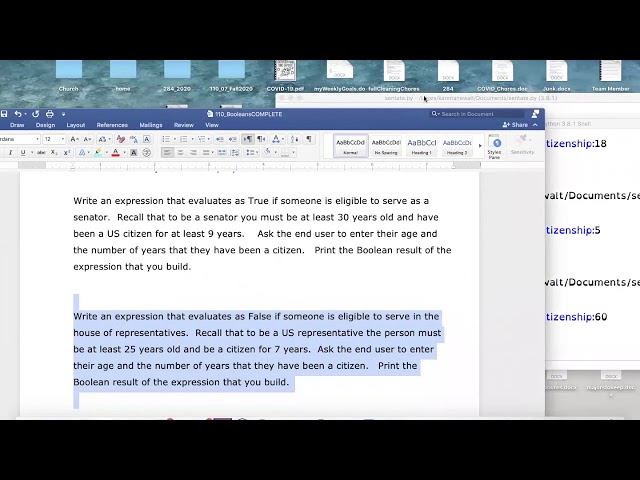
Task: Click the Text Effects icon
Action: coord(82,153)
